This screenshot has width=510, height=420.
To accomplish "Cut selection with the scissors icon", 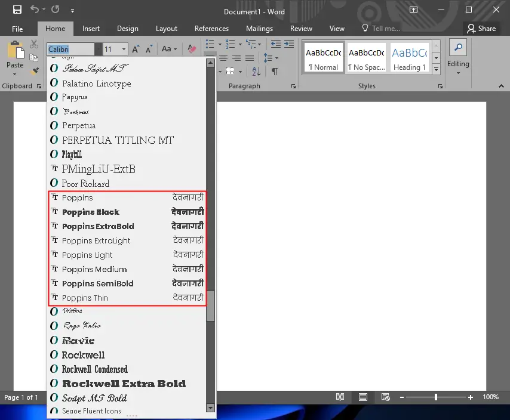I will [34, 44].
